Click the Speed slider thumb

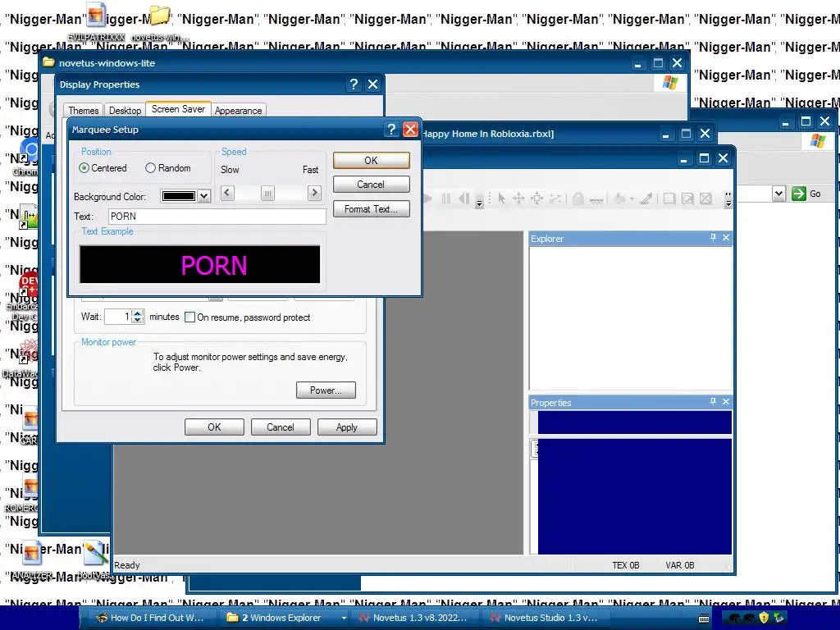[268, 193]
